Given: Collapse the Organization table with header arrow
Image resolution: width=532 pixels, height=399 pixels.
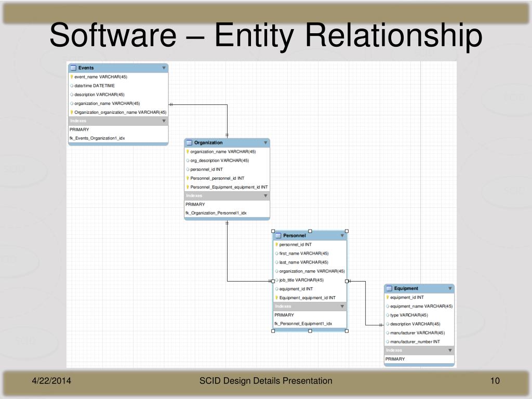Looking at the screenshot, I should 265,142.
